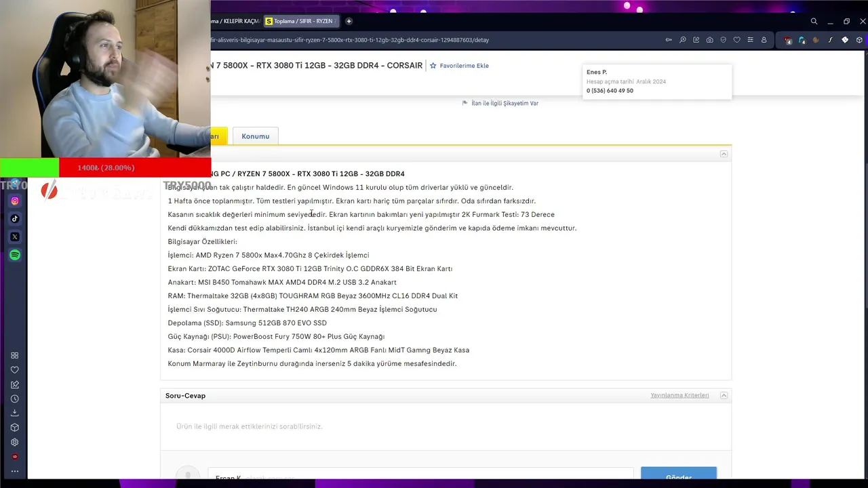Open downloads icon in sidebar
Viewport: 868px width, 488px height.
(x=15, y=413)
